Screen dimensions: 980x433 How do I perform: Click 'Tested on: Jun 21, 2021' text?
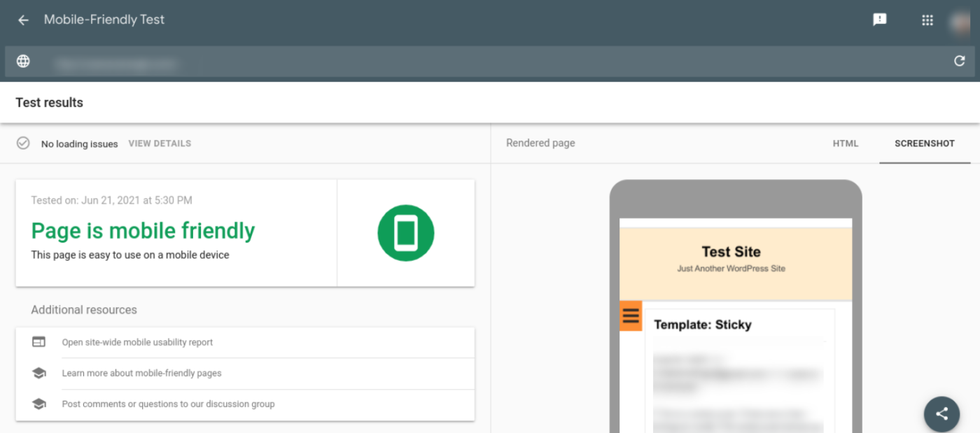[x=111, y=200]
